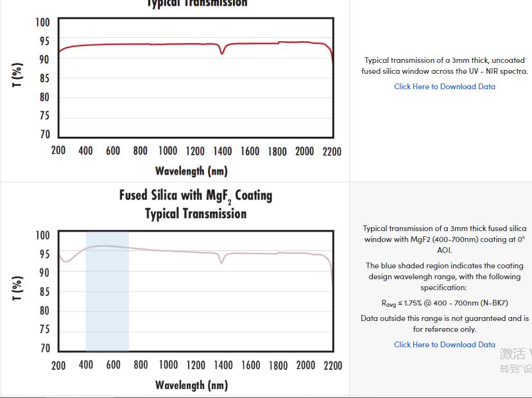Click the Ravg ≤ 1.75% specification text
Viewport: 532px width, 398px height.
[x=444, y=303]
